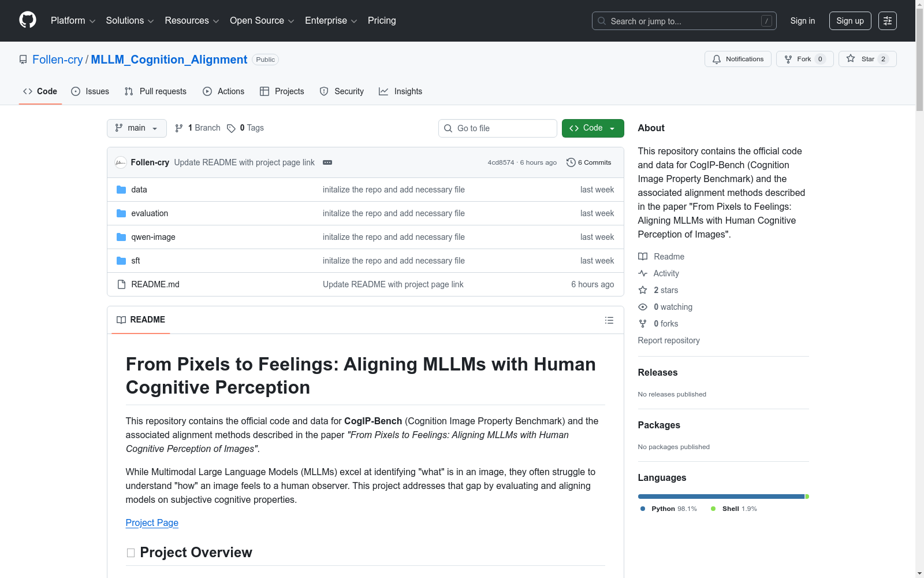
Task: Expand the Enterprise menu
Action: pos(331,21)
